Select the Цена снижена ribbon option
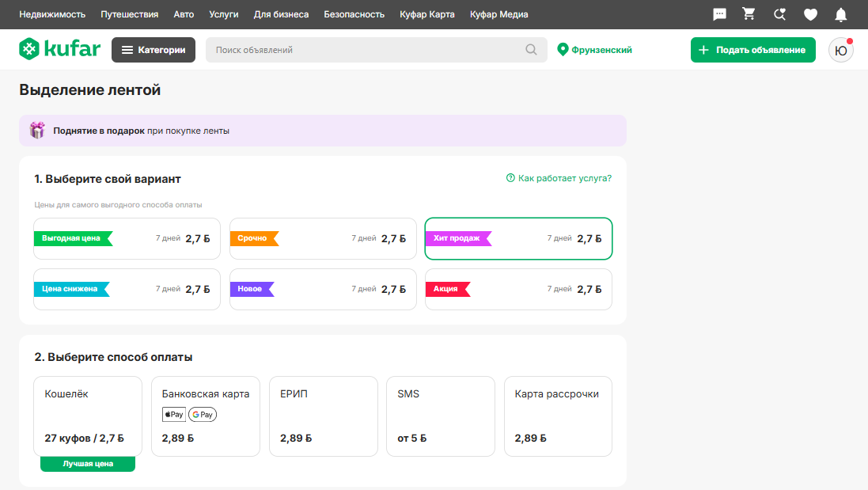This screenshot has width=868, height=490. 127,289
